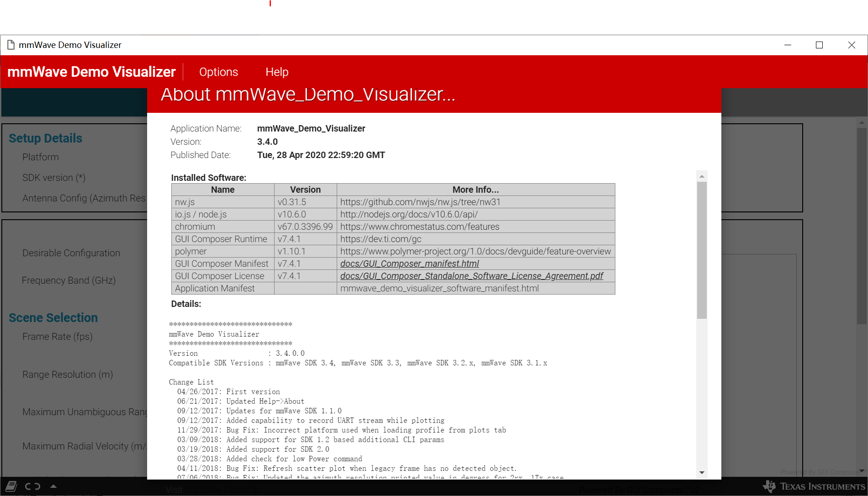Viewport: 868px width, 496px height.
Task: Click the Compatible SDK Versions line
Action: [358, 363]
